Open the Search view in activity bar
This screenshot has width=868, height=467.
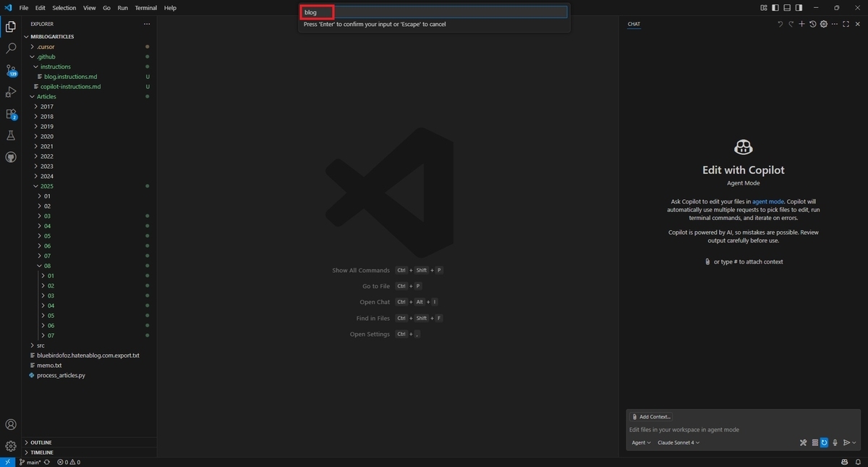point(11,49)
